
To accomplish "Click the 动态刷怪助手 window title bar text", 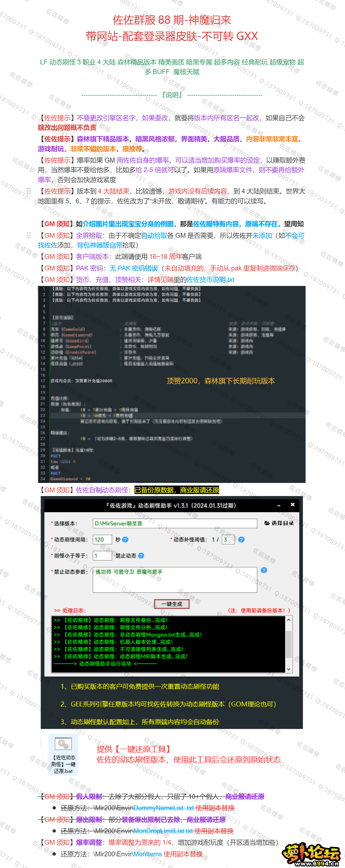I will coord(171,505).
